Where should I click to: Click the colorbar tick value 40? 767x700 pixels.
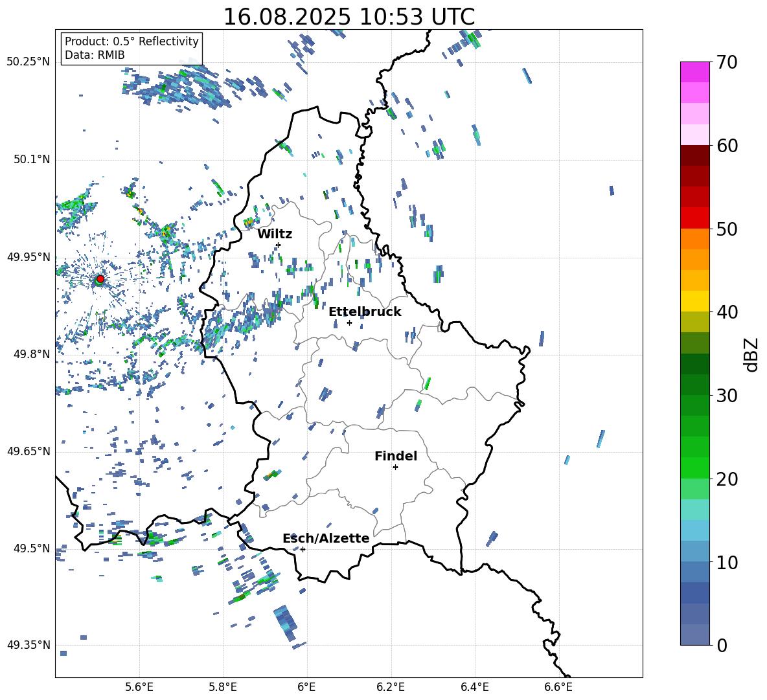click(727, 312)
